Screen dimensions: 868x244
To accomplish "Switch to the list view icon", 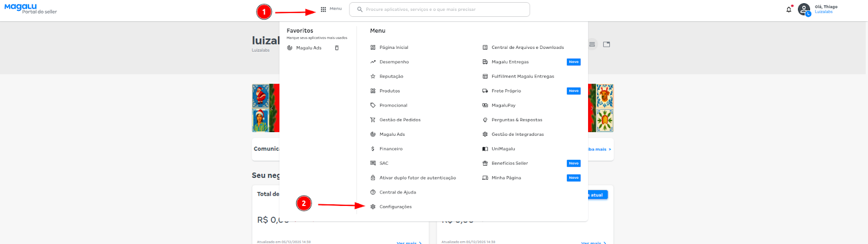I will (x=592, y=45).
